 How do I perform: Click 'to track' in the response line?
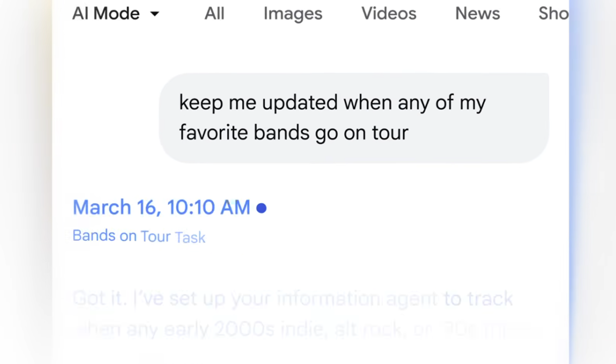pos(478,299)
